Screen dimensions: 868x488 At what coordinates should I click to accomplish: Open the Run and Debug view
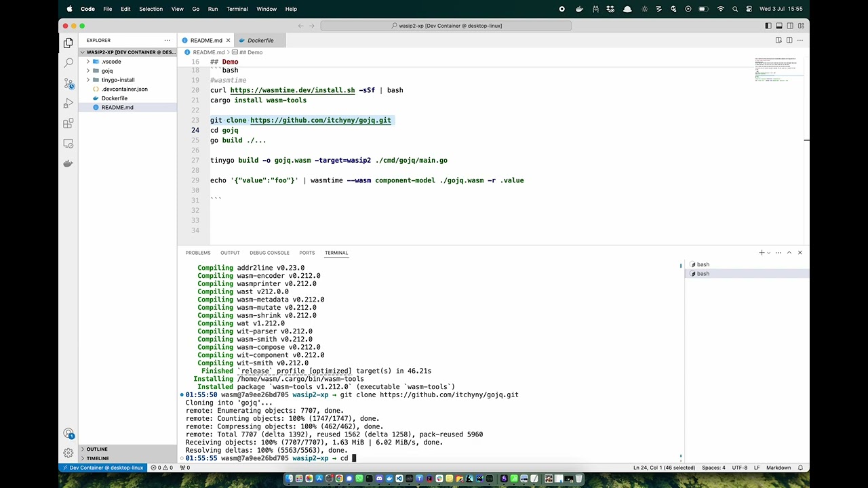(x=68, y=103)
